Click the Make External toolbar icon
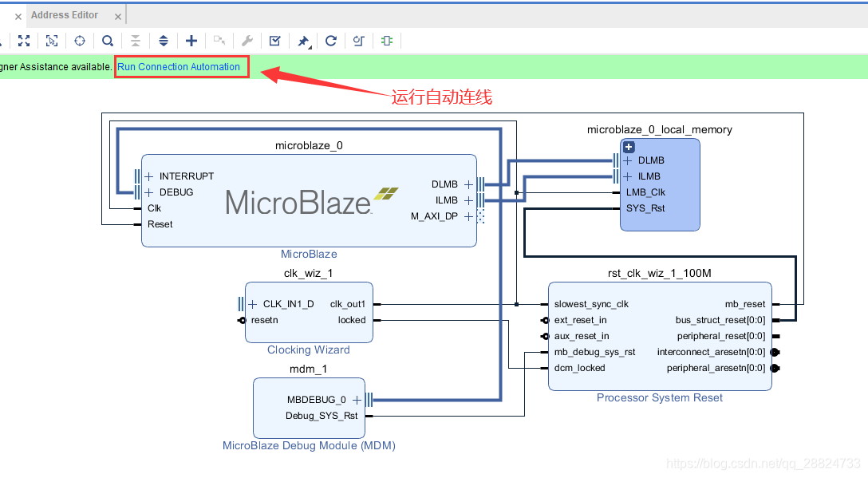 219,41
